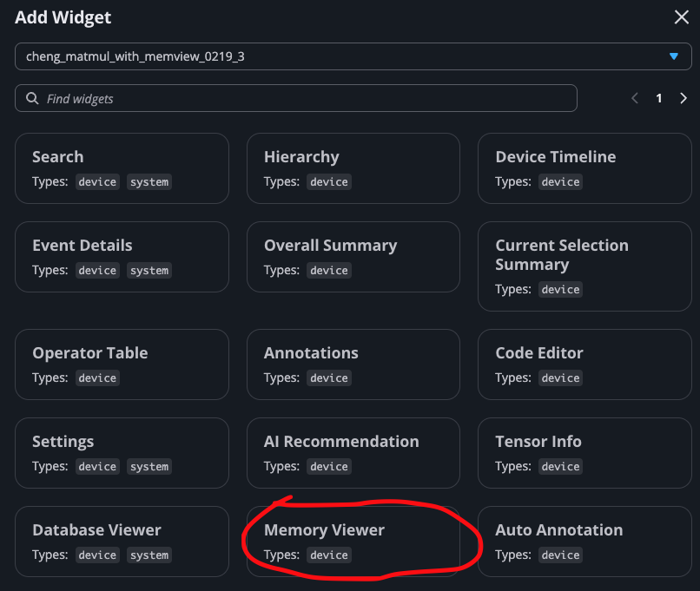700x591 pixels.
Task: Click the magnifier icon in the search bar
Action: [33, 97]
